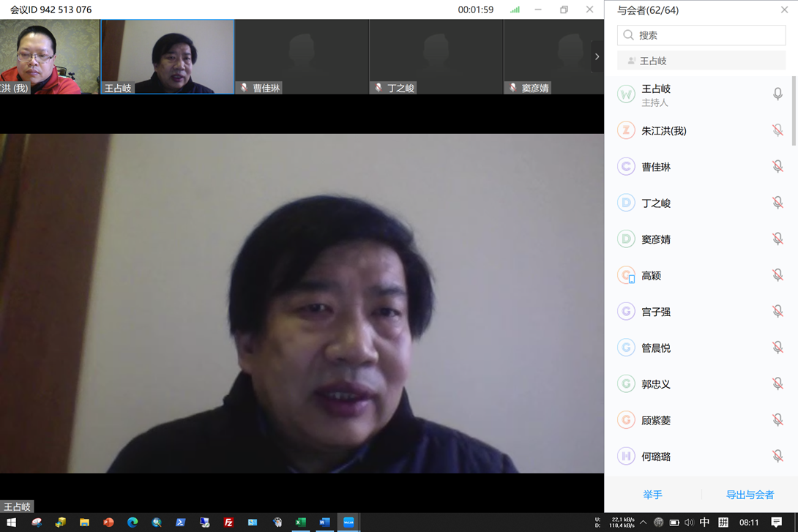798x532 pixels.
Task: Show next video thumbnails with right chevron
Action: [x=597, y=56]
